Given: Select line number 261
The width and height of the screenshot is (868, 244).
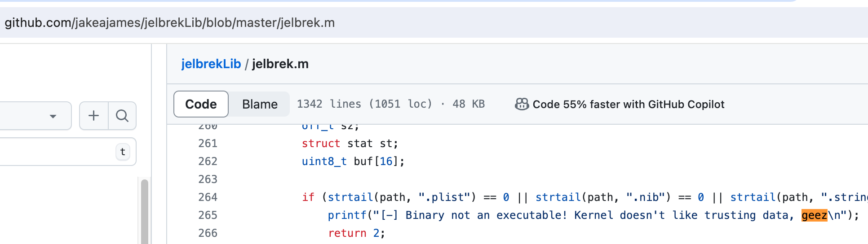Looking at the screenshot, I should point(208,144).
